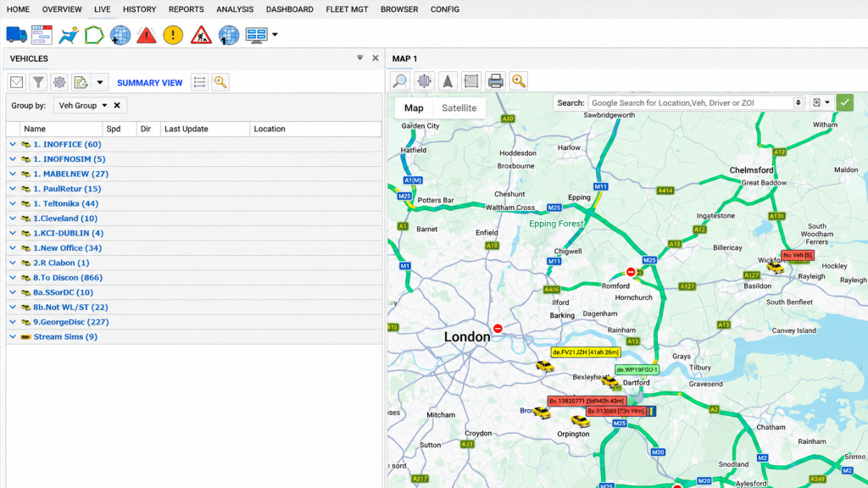
Task: Select the 1. INOFNOSIM (5) group row
Action: tap(194, 159)
